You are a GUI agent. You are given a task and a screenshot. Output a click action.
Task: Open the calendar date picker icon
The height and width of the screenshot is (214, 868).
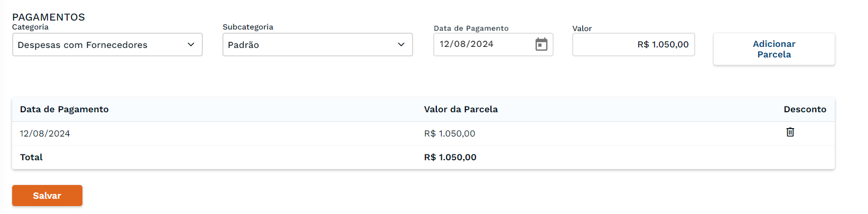point(541,44)
